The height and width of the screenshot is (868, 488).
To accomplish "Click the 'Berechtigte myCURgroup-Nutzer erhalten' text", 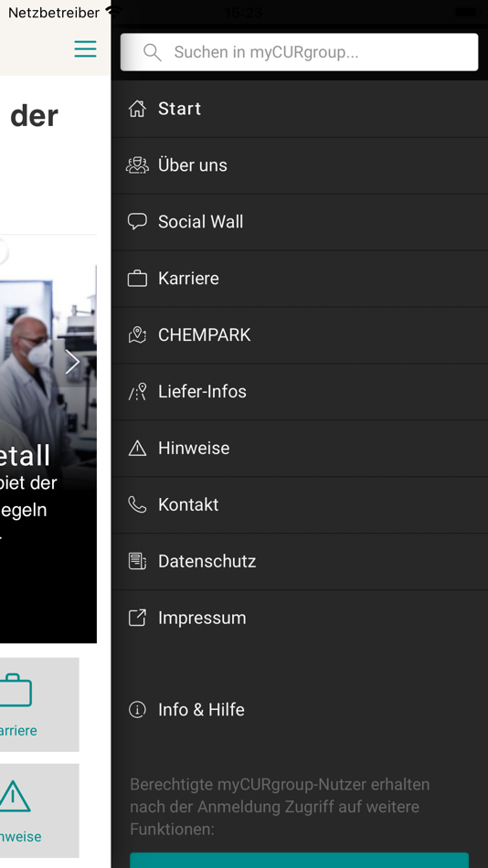I will pyautogui.click(x=280, y=785).
